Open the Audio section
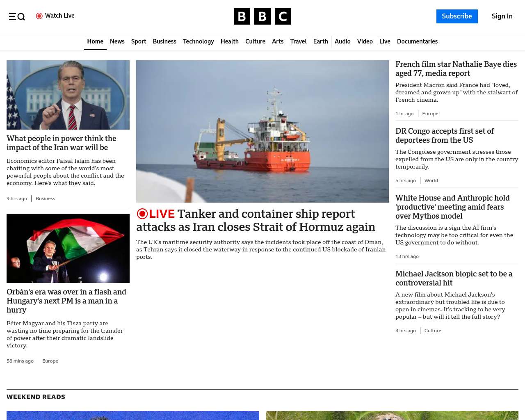 (342, 41)
